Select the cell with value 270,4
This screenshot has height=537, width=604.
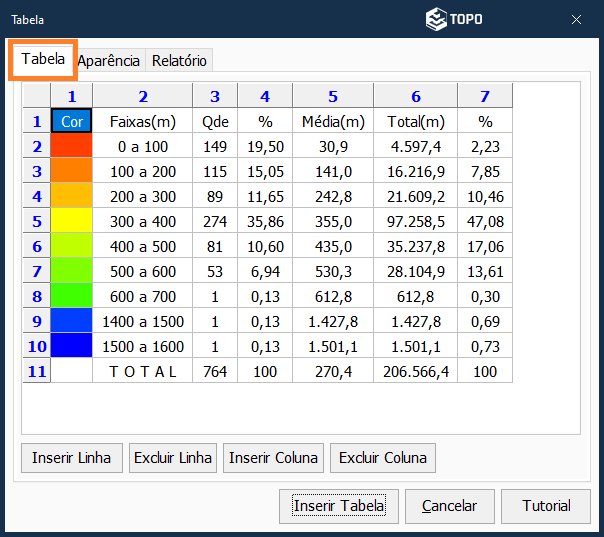(x=333, y=371)
